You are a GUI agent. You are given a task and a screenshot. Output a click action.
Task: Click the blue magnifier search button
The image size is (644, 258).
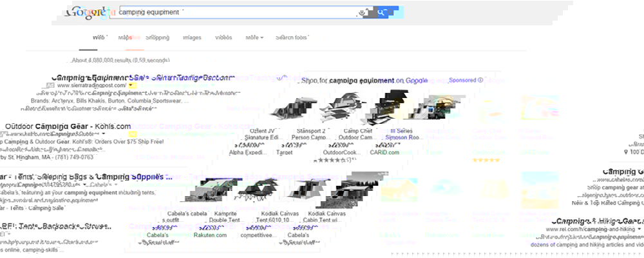click(x=381, y=12)
